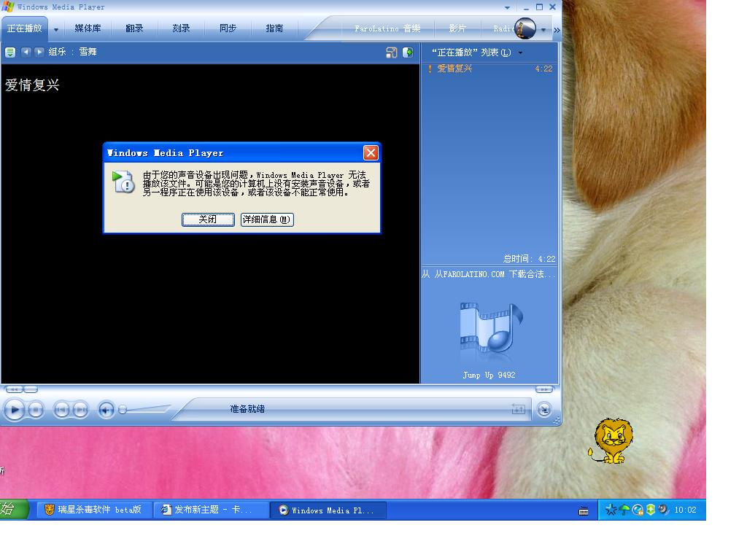Click Windows Media Player taskbar button
The image size is (747, 560).
[x=328, y=510]
